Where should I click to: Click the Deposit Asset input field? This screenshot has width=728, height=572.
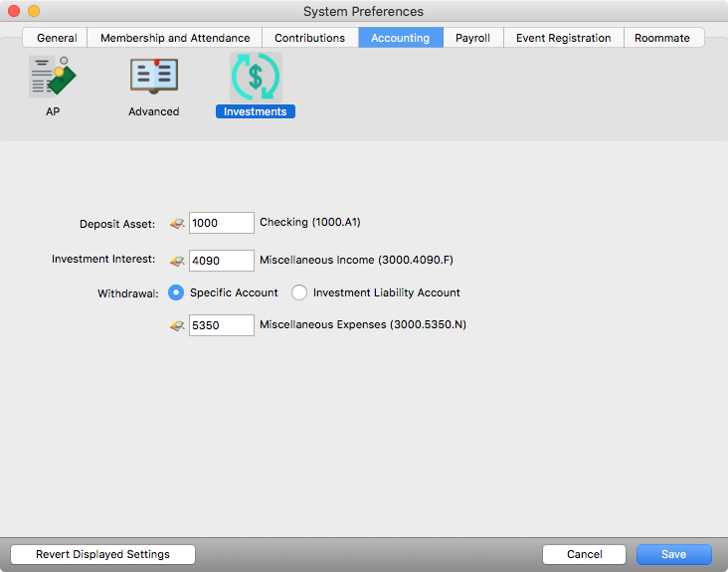(x=221, y=223)
